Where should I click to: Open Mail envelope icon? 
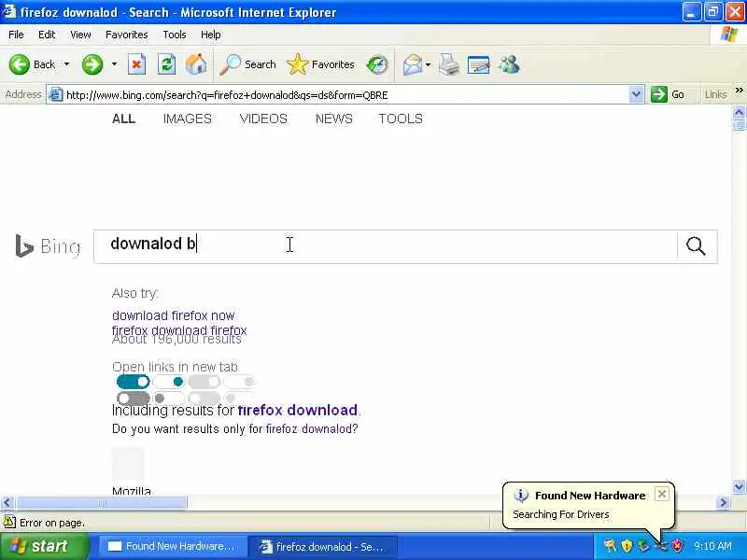(412, 64)
